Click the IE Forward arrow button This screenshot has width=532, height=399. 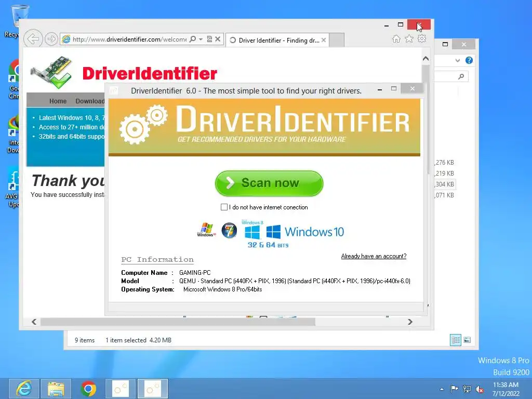pyautogui.click(x=51, y=39)
